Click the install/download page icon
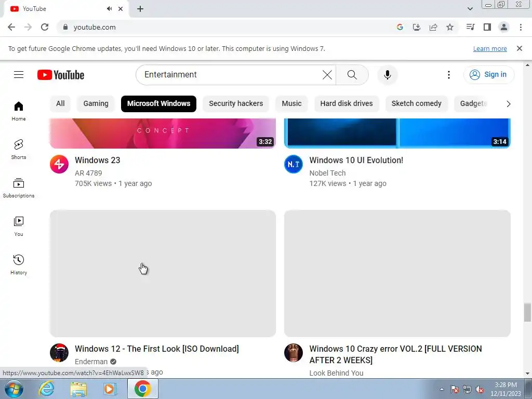Image resolution: width=532 pixels, height=399 pixels. (x=417, y=27)
